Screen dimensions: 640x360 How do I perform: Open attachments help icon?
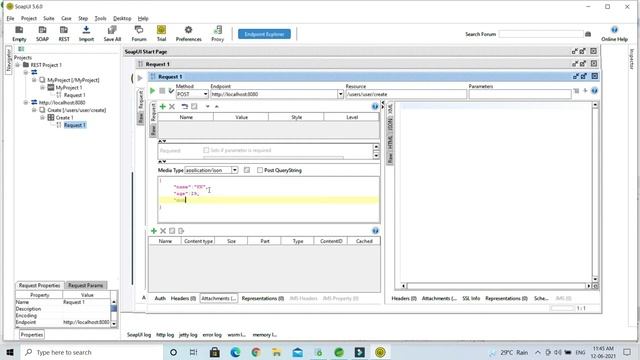(375, 231)
